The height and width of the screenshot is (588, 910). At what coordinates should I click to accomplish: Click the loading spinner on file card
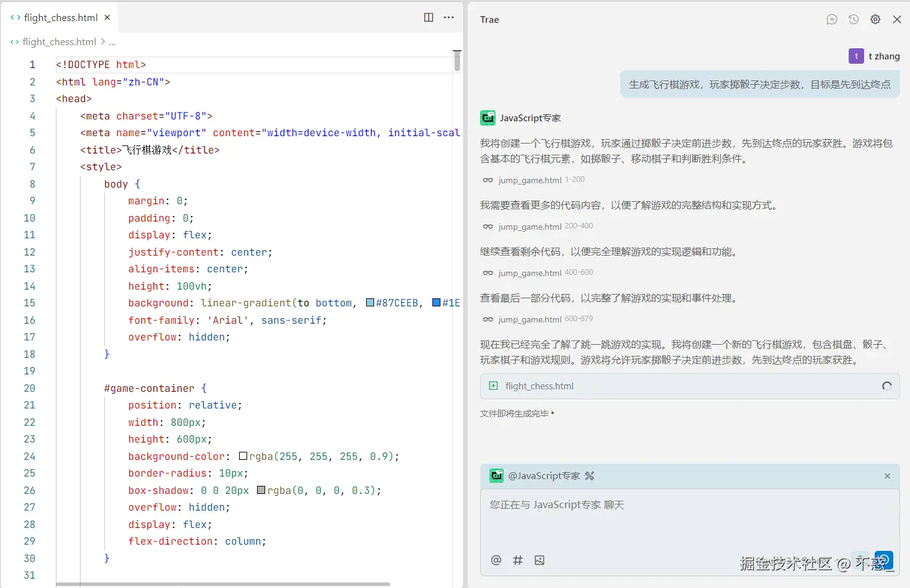(x=887, y=386)
